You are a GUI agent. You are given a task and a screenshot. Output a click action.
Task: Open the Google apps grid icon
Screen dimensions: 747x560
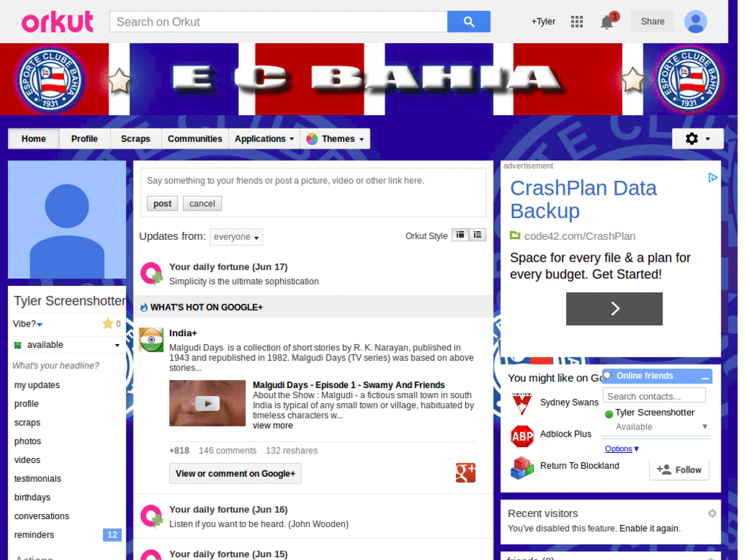[x=577, y=21]
